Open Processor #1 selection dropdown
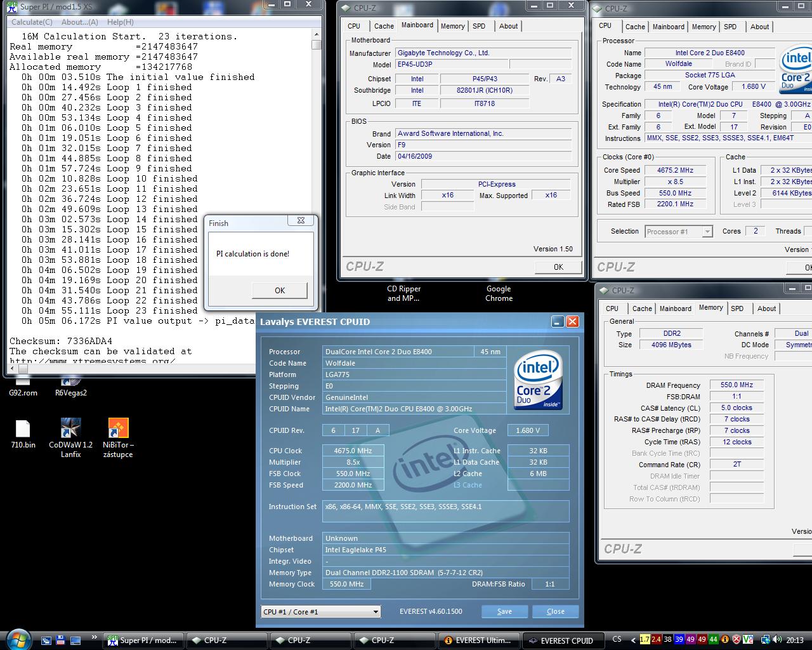The width and height of the screenshot is (812, 650). [679, 232]
